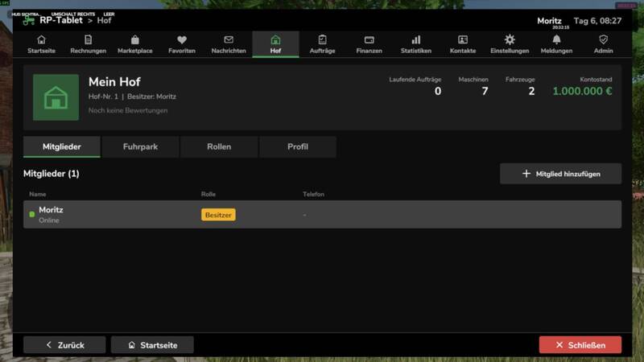This screenshot has height=362, width=644.
Task: Switch to the Profil tab
Action: (298, 147)
